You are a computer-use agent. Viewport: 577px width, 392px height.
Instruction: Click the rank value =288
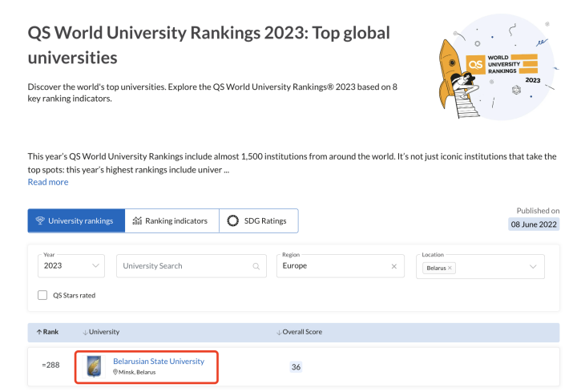50,365
